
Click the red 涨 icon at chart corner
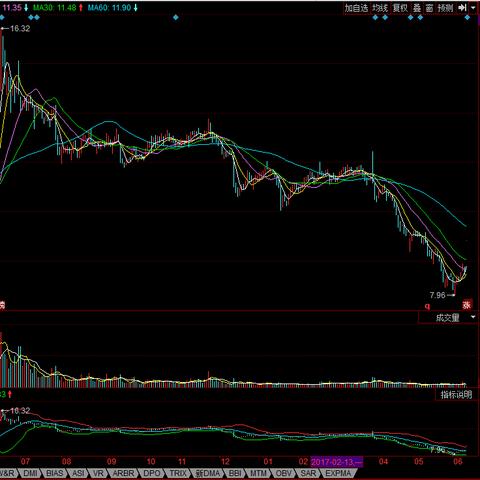pos(467,305)
